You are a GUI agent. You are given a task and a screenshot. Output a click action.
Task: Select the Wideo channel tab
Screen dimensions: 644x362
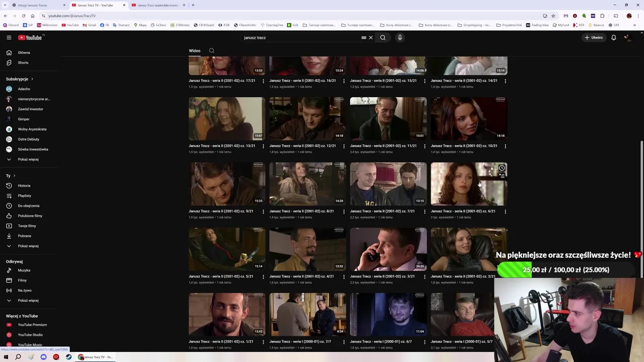click(x=195, y=51)
